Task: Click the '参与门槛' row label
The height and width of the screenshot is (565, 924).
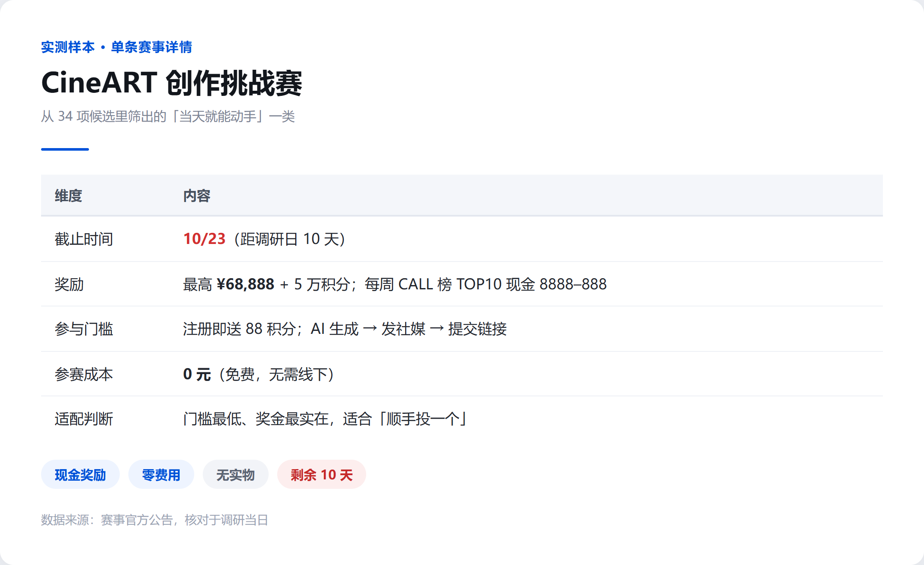Action: (x=84, y=329)
